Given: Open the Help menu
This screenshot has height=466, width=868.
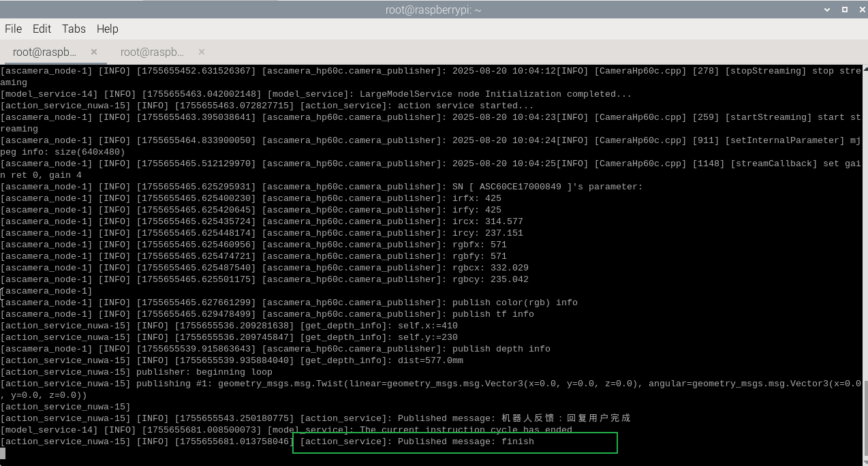Looking at the screenshot, I should 108,29.
